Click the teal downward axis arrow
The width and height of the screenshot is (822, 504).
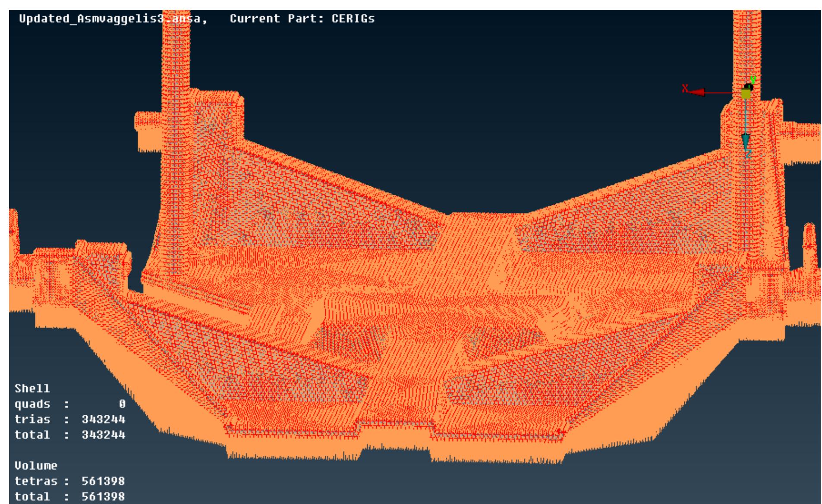[x=745, y=142]
